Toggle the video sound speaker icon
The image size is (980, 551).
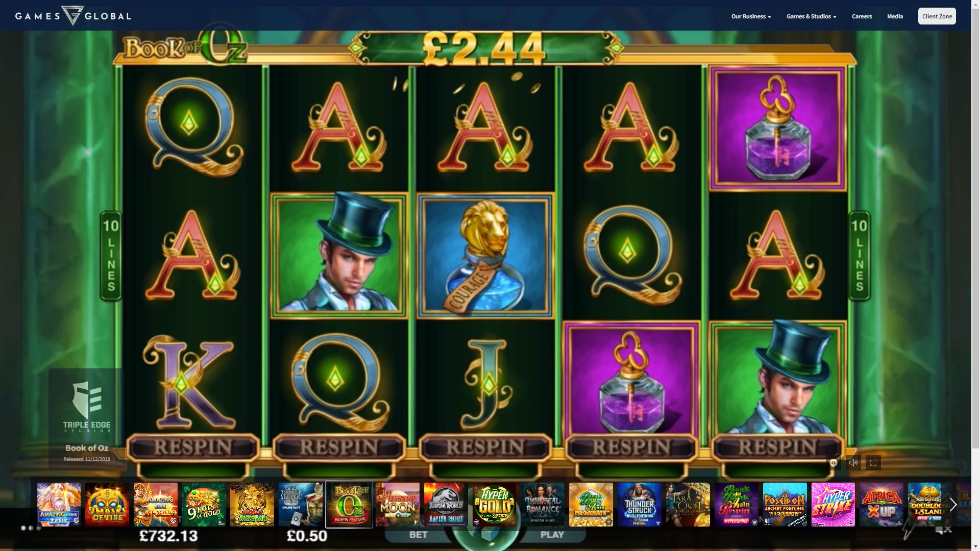(x=853, y=463)
